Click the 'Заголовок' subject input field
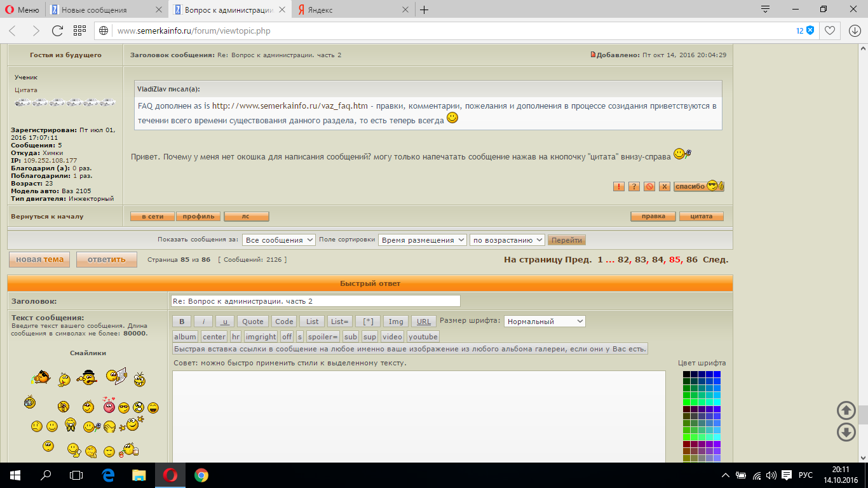The image size is (868, 488). point(315,301)
